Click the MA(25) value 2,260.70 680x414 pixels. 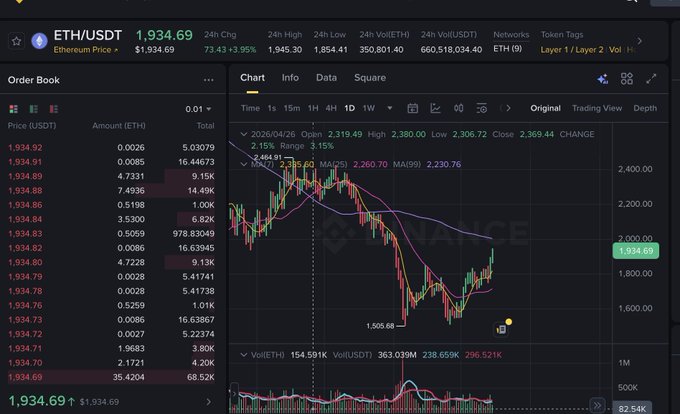coord(370,164)
